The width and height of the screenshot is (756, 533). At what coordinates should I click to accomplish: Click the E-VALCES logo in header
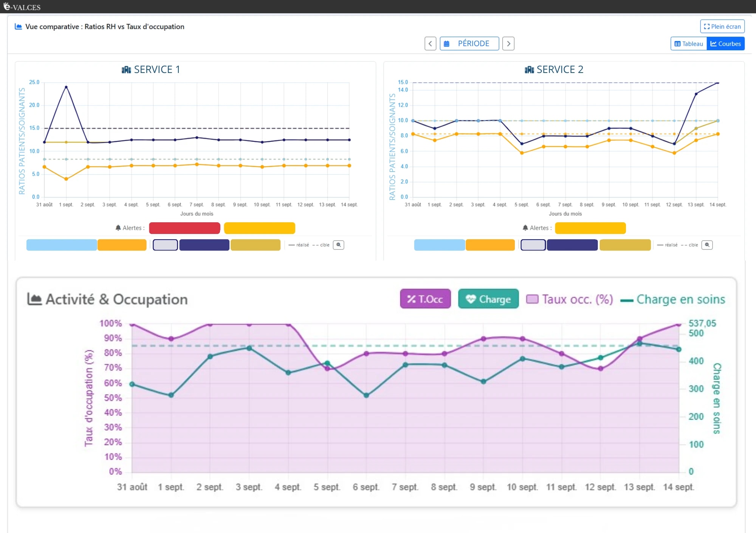22,6
